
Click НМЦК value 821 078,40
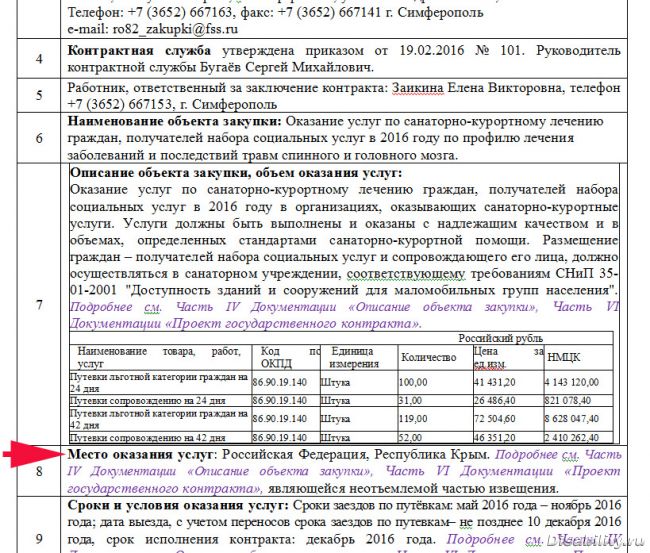point(566,401)
